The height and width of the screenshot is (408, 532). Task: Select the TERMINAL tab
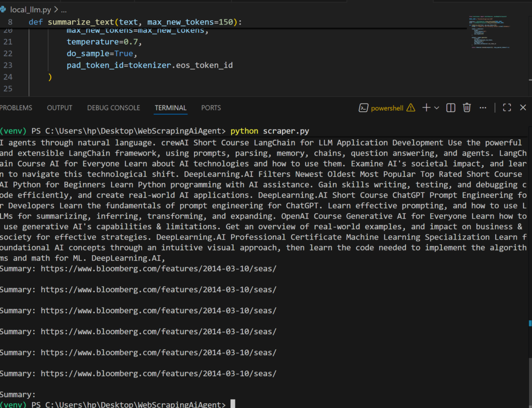[x=170, y=108]
